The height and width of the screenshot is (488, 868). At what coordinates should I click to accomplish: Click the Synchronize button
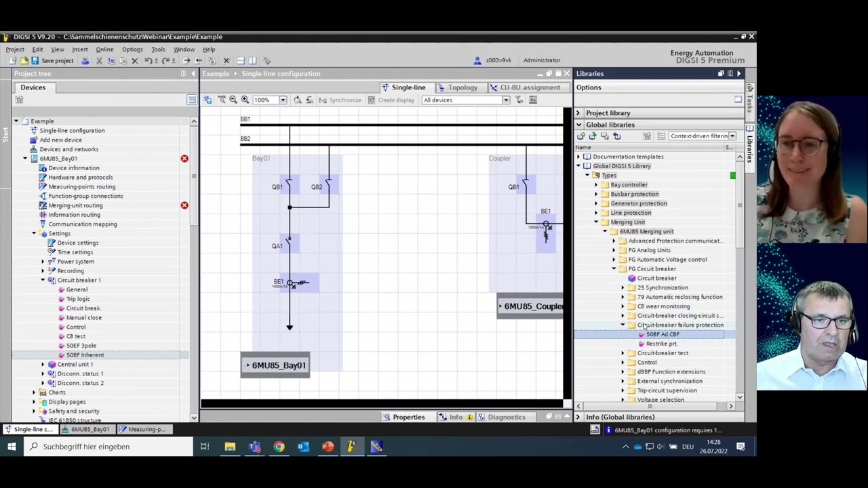pos(340,100)
